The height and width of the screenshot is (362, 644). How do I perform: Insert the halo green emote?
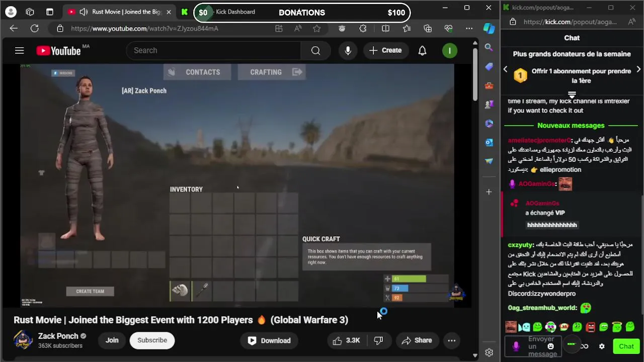617,327
